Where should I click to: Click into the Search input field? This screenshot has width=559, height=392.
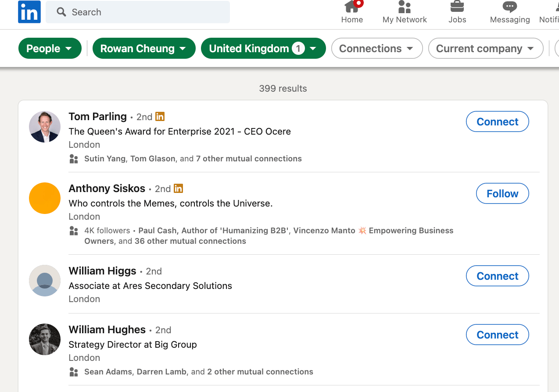click(145, 12)
